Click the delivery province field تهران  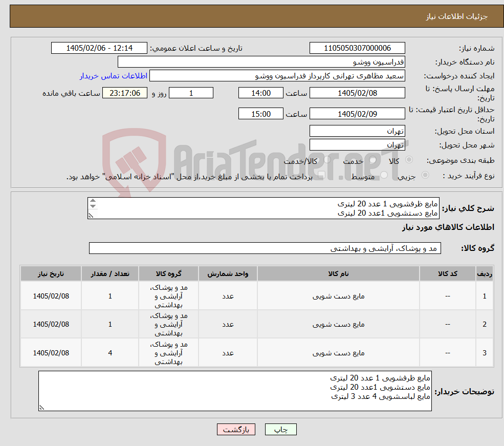click(x=357, y=131)
